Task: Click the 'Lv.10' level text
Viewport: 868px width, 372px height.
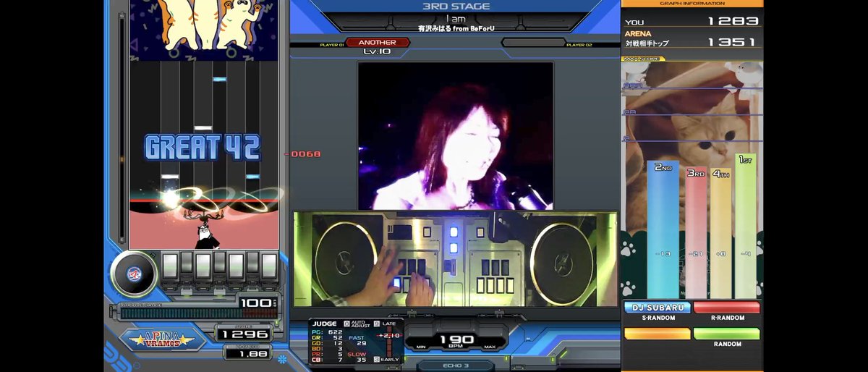Action: pyautogui.click(x=377, y=51)
